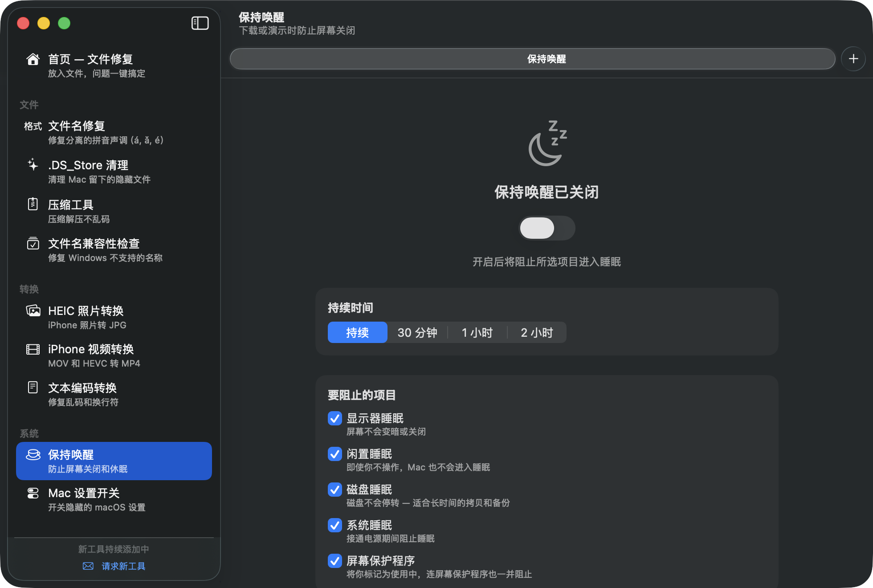
Task: Click the sparkle icon for .DS_Store 清理
Action: click(x=33, y=165)
